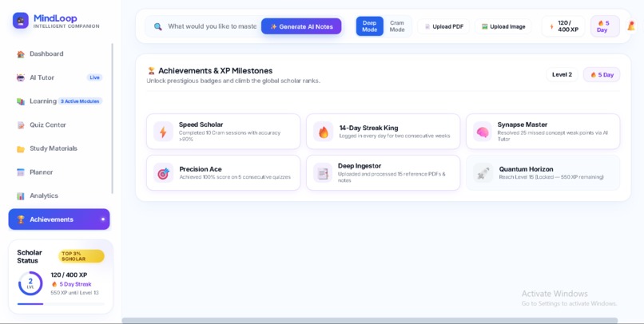Click the Precision Ace target icon
Screen dimensions: 644x324
[x=163, y=173]
